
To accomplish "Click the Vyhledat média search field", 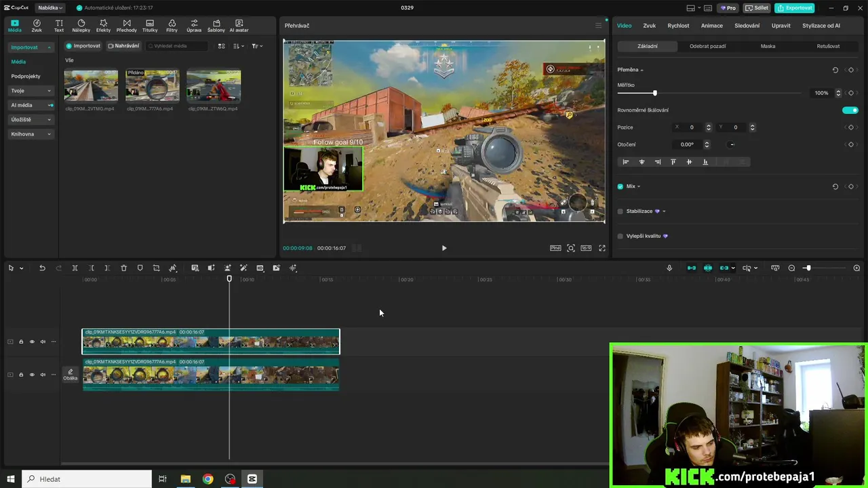I will click(x=176, y=46).
